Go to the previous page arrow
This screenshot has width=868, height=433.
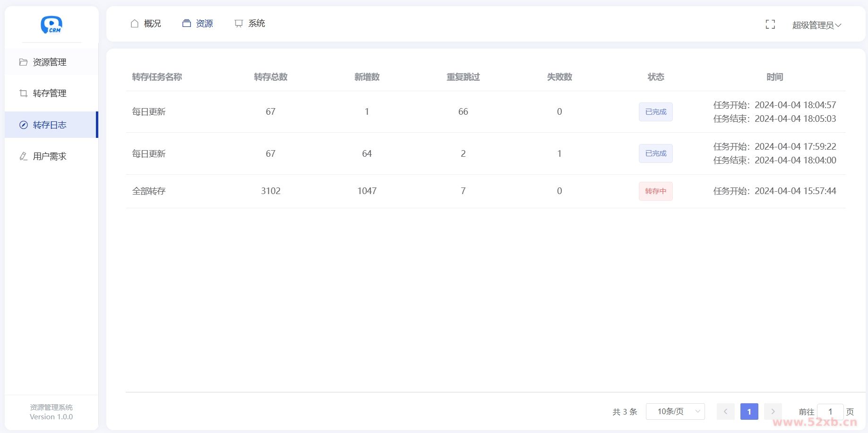tap(725, 412)
